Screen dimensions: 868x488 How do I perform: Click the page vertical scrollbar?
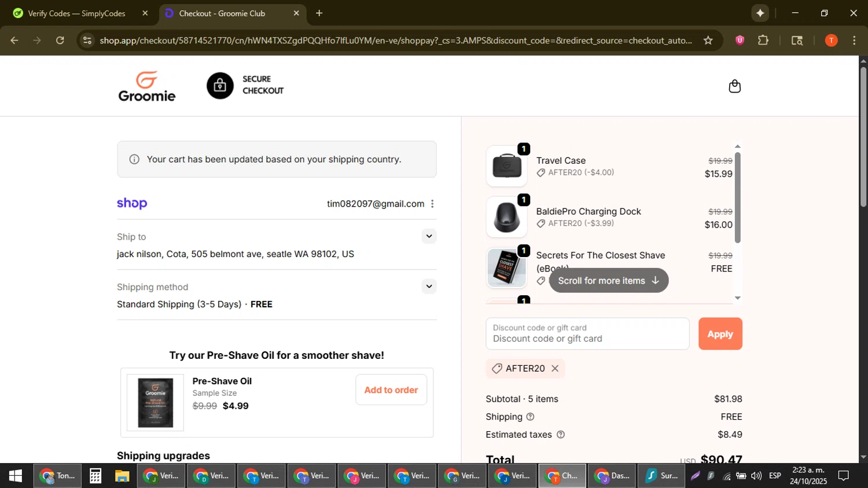[x=863, y=137]
